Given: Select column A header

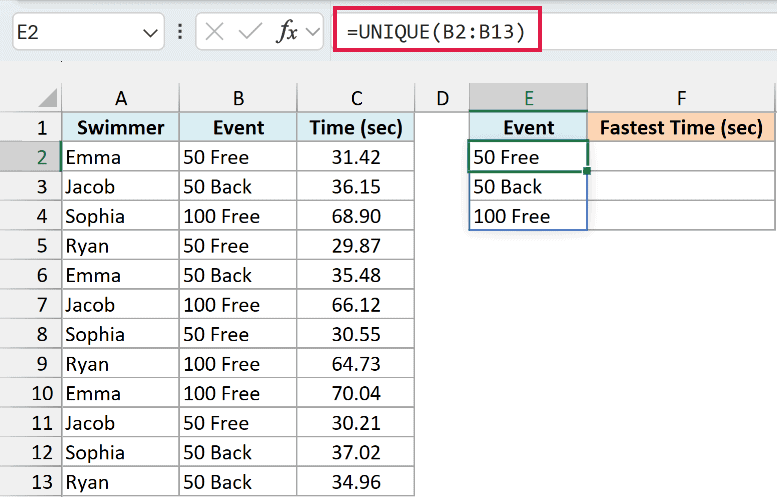Looking at the screenshot, I should 120,98.
